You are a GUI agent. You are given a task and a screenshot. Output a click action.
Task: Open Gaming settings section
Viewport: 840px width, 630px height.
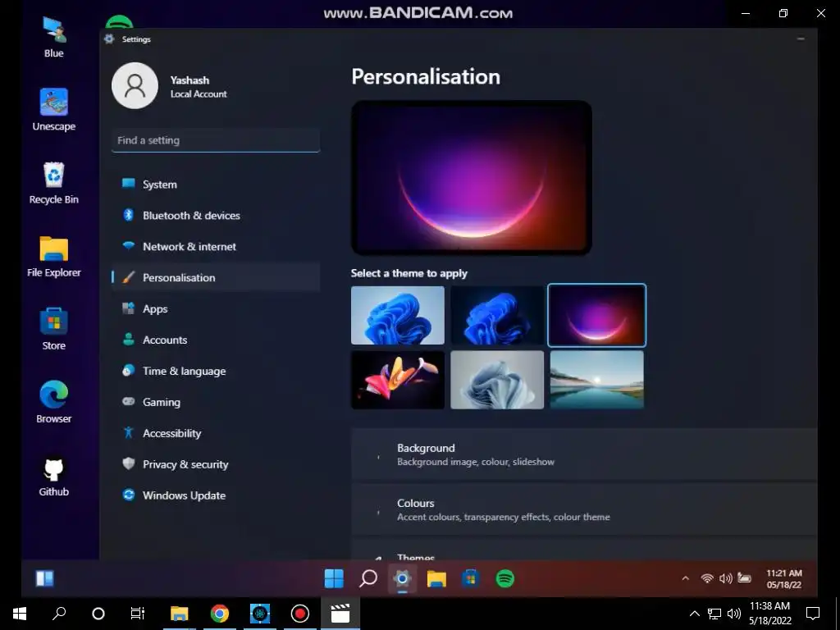click(x=216, y=402)
